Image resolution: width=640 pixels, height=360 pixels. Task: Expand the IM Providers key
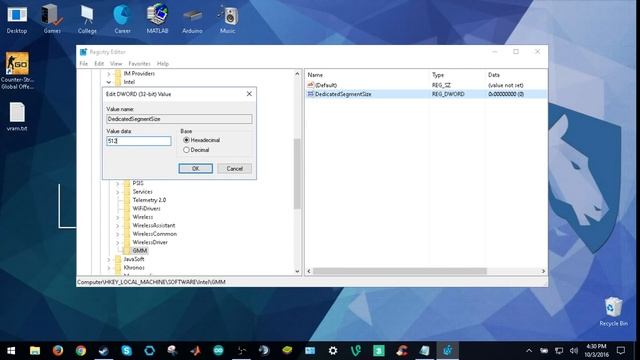coord(109,74)
